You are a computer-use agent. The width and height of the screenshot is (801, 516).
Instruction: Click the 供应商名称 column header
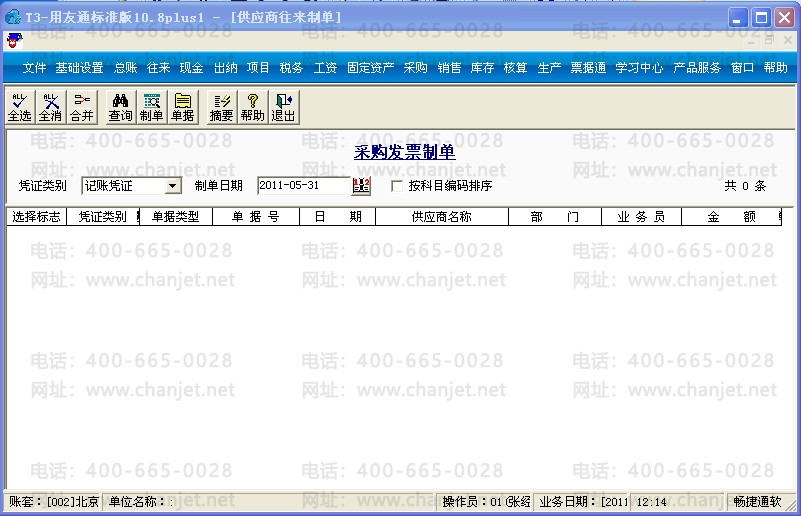[x=442, y=217]
